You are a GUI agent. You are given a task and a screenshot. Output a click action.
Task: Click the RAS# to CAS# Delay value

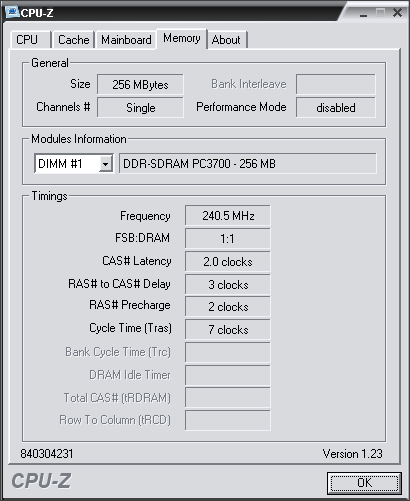click(x=228, y=284)
